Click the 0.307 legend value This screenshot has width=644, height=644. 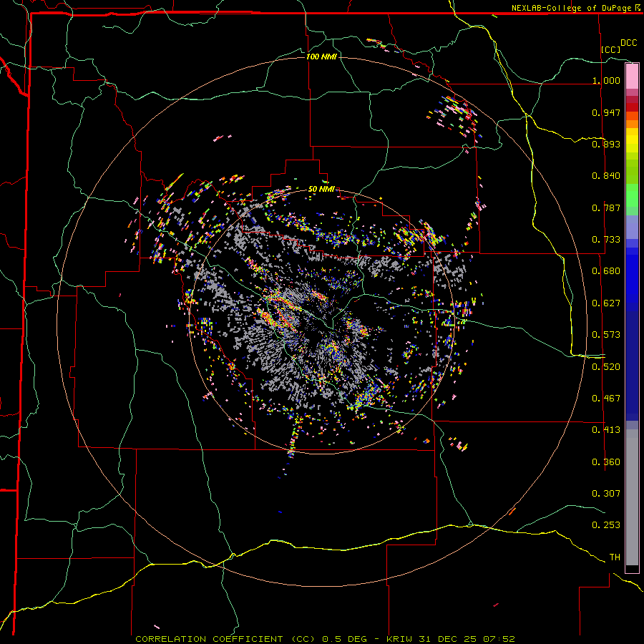(606, 494)
